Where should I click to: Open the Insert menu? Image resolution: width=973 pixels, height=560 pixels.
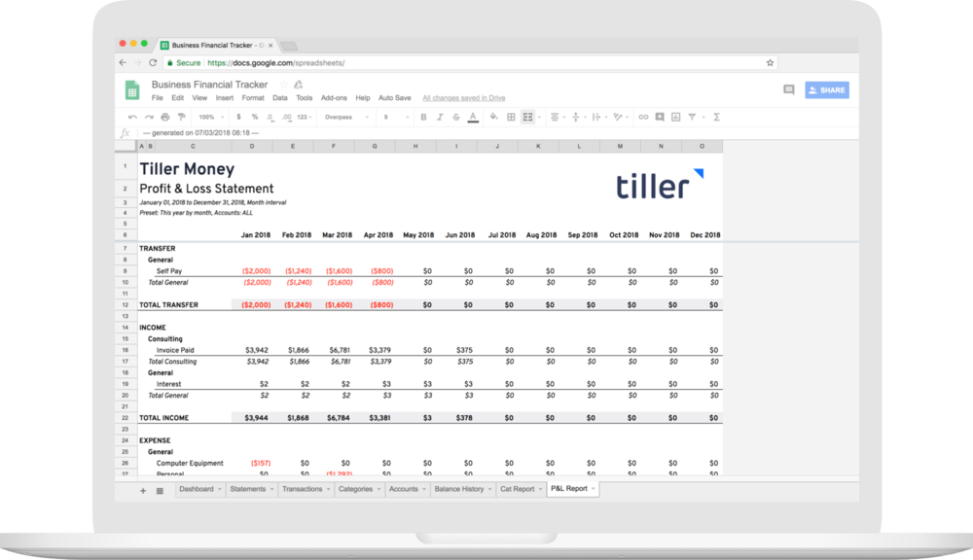pyautogui.click(x=225, y=98)
